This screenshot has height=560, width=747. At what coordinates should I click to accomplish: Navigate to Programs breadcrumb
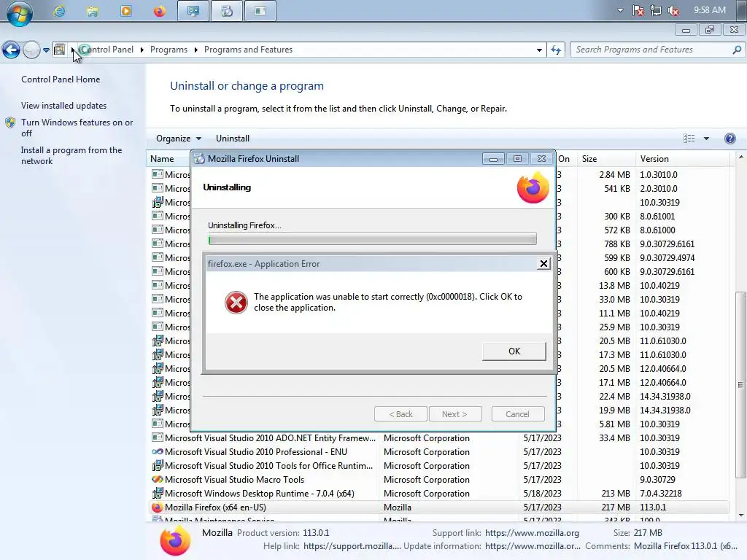[x=169, y=50]
